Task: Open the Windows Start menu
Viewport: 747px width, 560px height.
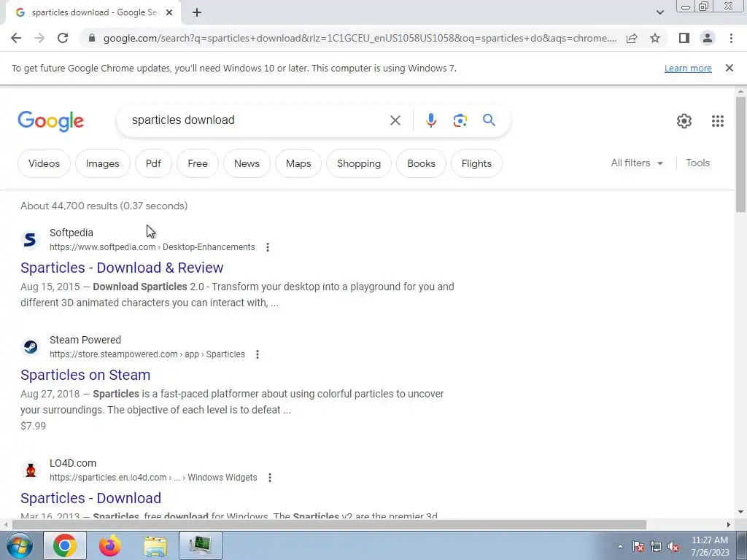Action: (x=20, y=545)
